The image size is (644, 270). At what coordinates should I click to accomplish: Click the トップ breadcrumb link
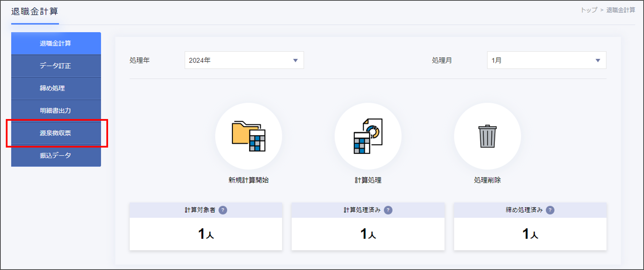(588, 10)
